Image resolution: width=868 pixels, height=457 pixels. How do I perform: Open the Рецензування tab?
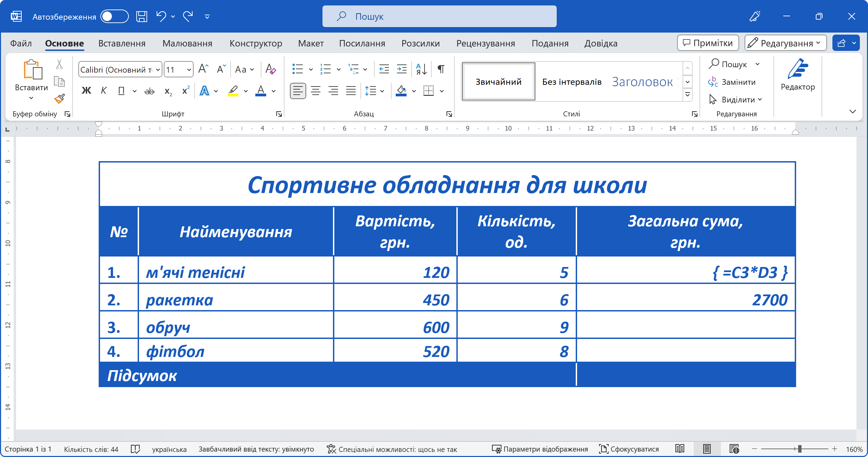tap(486, 43)
